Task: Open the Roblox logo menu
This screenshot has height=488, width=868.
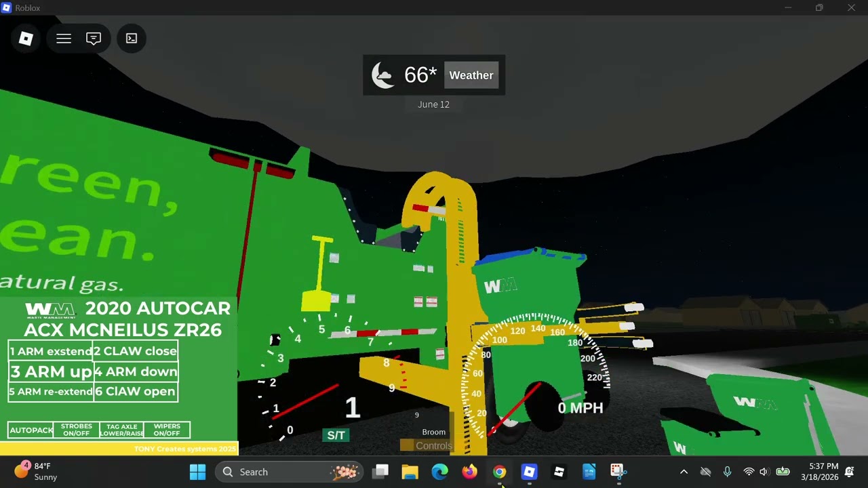Action: 26,39
